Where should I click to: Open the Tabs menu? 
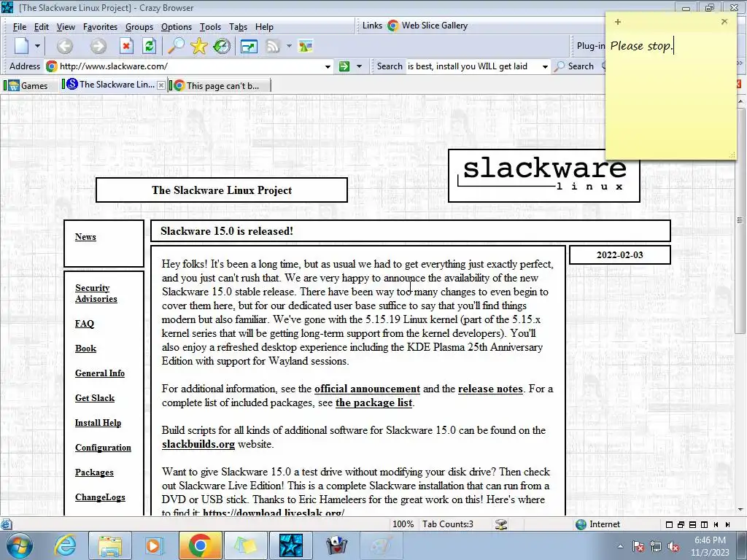[x=239, y=27]
